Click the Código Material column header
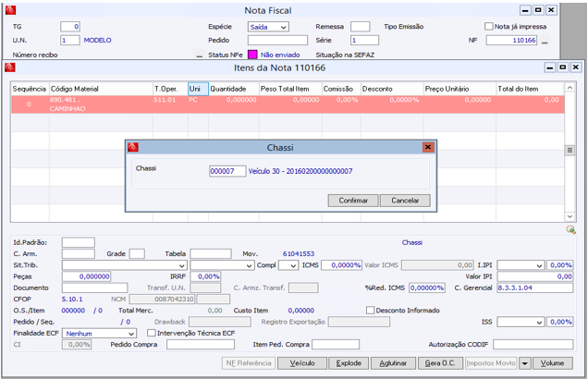The image size is (588, 379). pos(101,89)
